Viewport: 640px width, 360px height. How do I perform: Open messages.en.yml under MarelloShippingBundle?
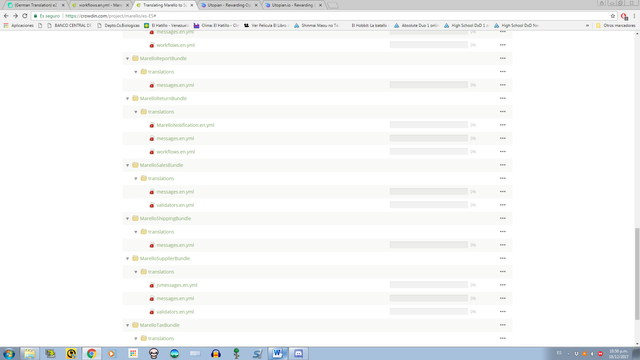coord(175,245)
